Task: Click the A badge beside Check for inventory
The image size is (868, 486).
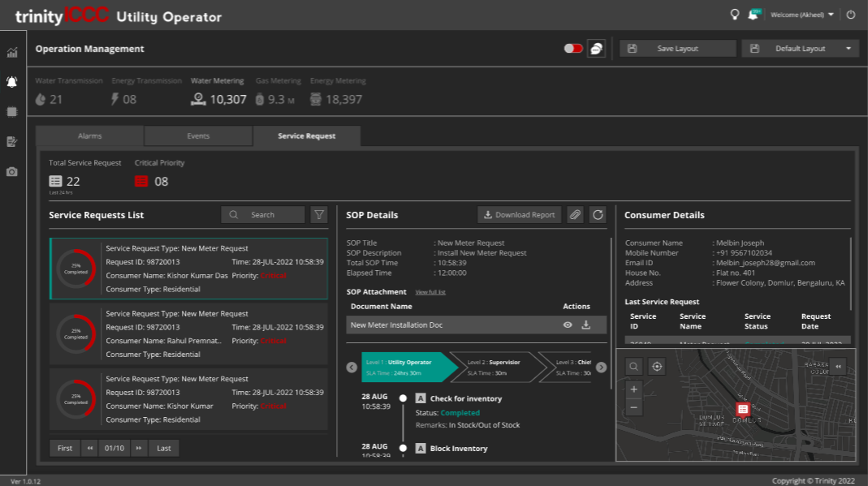Action: (421, 398)
